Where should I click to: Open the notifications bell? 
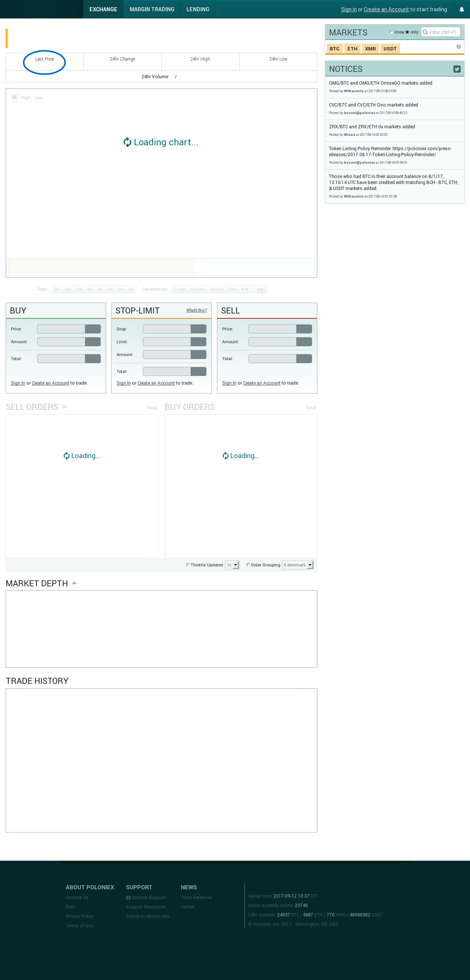[x=462, y=9]
